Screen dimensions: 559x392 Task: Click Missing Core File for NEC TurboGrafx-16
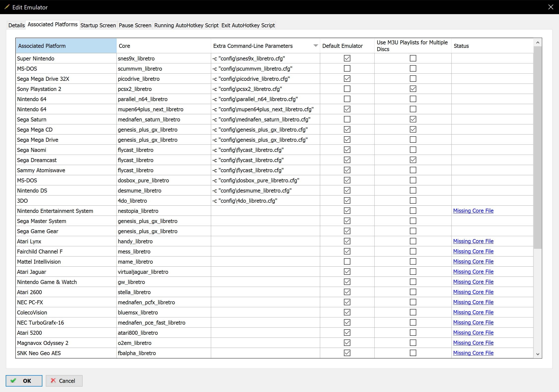click(x=473, y=322)
